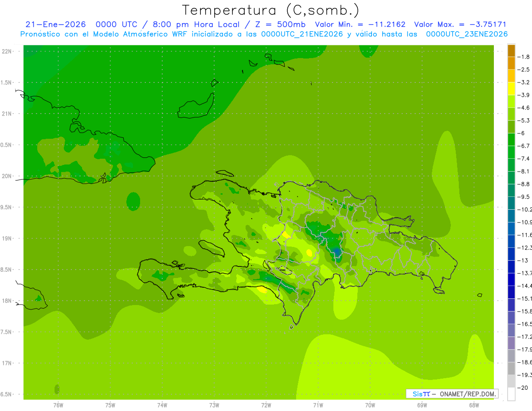Viewport: 532px width, 411px height.
Task: Click the '-5.3' legend value
Action: pyautogui.click(x=524, y=120)
